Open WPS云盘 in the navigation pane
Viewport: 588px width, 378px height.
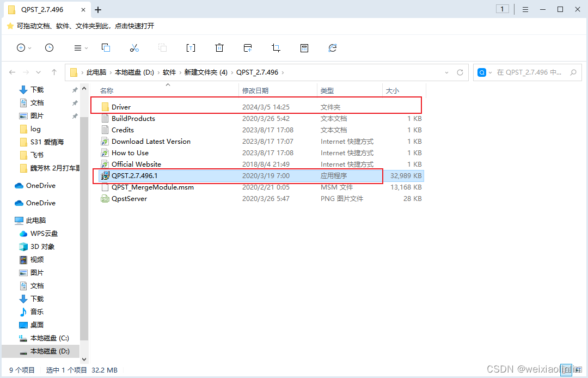[44, 233]
